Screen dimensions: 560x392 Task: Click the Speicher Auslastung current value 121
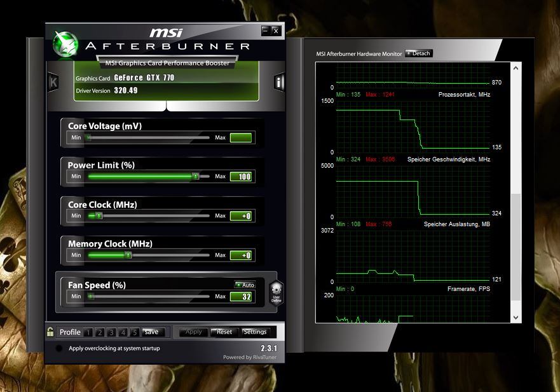pyautogui.click(x=496, y=279)
